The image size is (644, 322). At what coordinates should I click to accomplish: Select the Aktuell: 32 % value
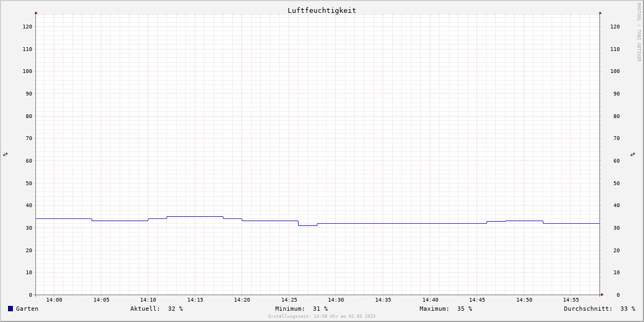click(x=157, y=309)
